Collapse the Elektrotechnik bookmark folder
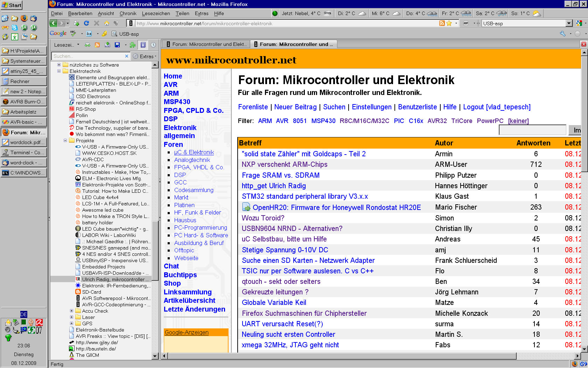Image resolution: width=588 pixels, height=368 pixels. [x=59, y=71]
